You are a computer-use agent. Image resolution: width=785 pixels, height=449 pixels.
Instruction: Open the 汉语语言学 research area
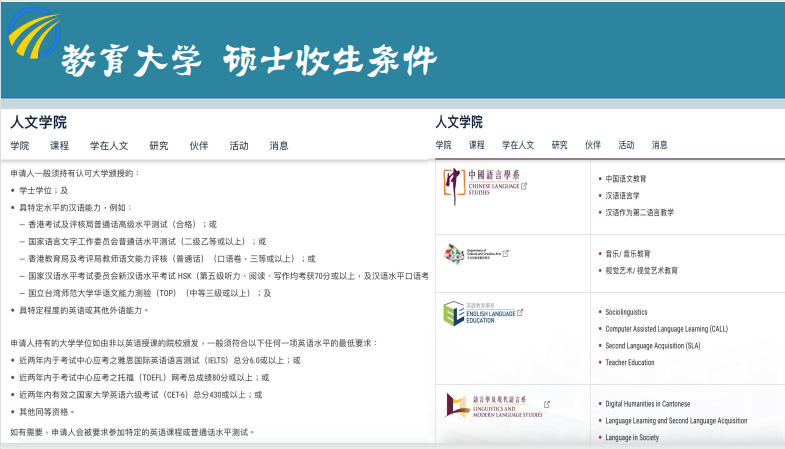622,195
